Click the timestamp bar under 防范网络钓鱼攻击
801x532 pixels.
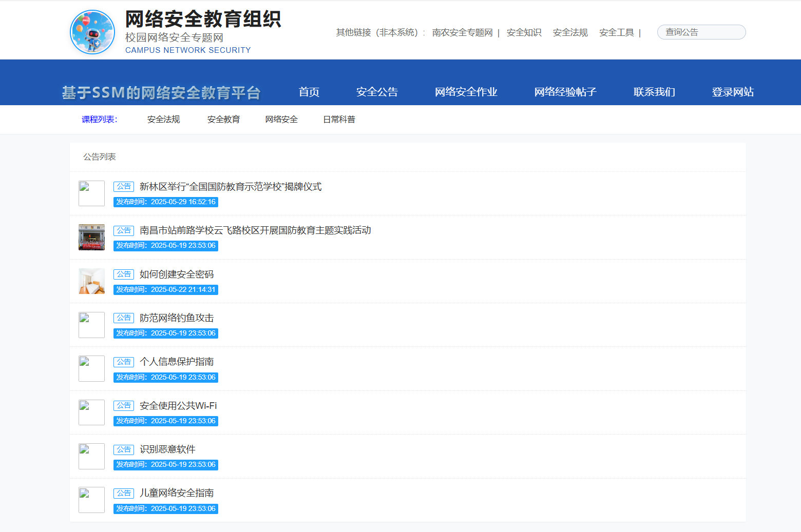pos(165,333)
